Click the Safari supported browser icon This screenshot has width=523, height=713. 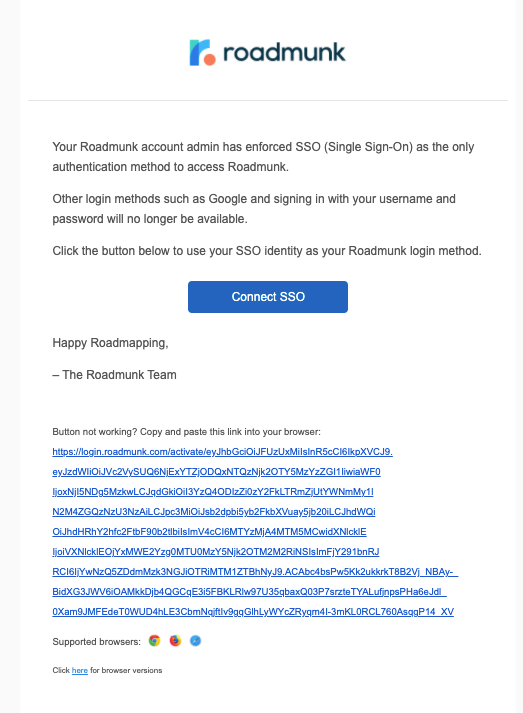[x=196, y=641]
